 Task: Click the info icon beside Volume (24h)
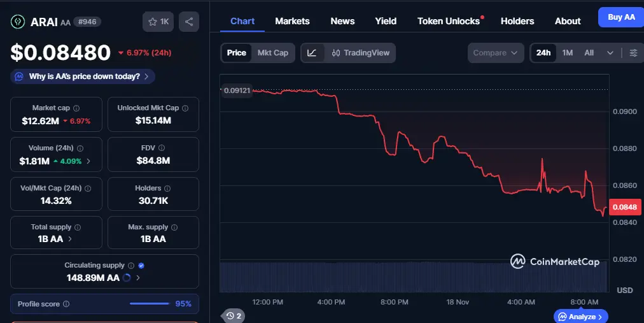pyautogui.click(x=80, y=148)
